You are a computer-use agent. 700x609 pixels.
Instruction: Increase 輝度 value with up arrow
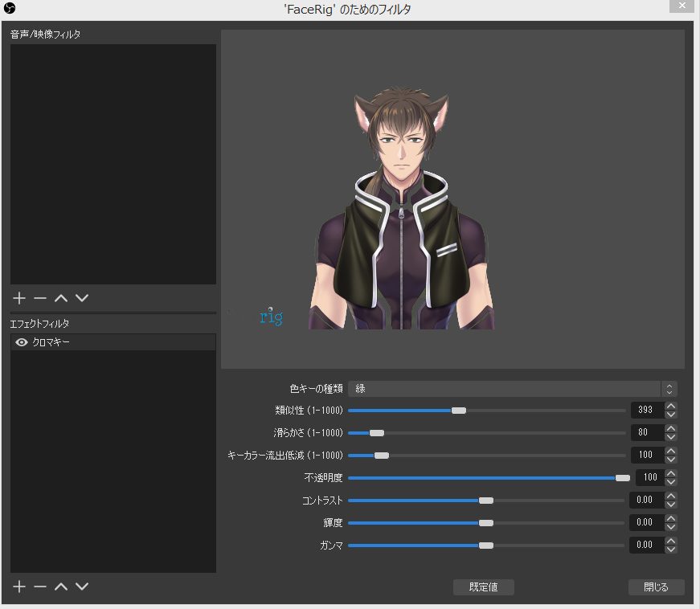[x=670, y=518]
